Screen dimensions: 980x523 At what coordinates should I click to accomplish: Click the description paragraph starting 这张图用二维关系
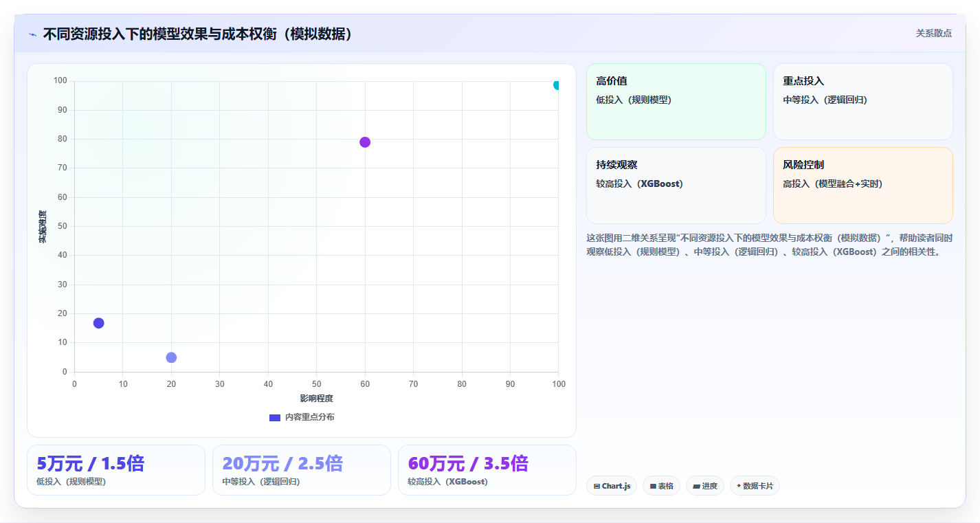[x=769, y=245]
